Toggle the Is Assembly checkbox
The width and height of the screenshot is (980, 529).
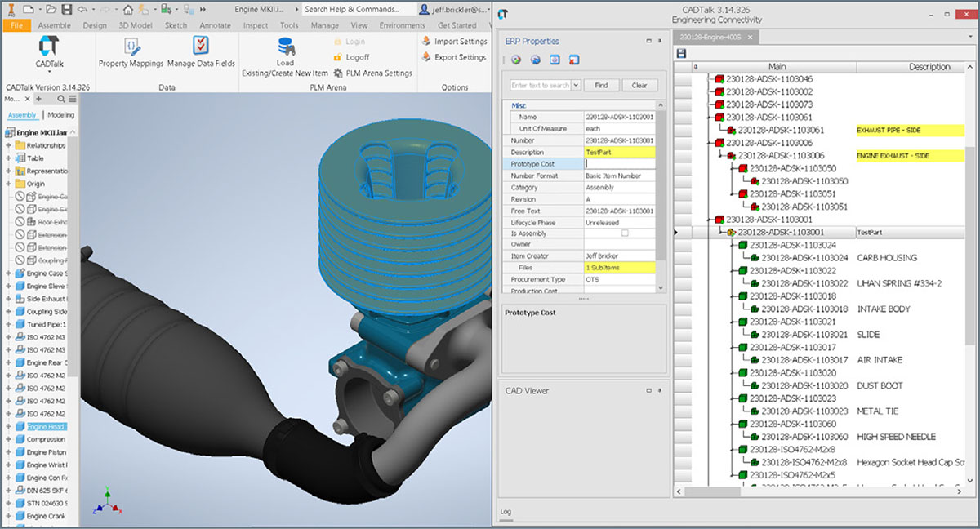tap(625, 233)
